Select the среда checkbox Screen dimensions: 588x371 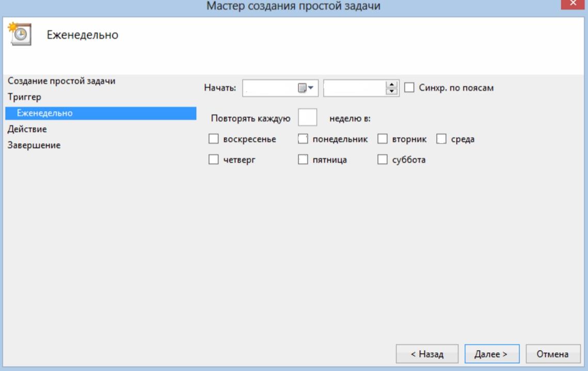[x=441, y=139]
